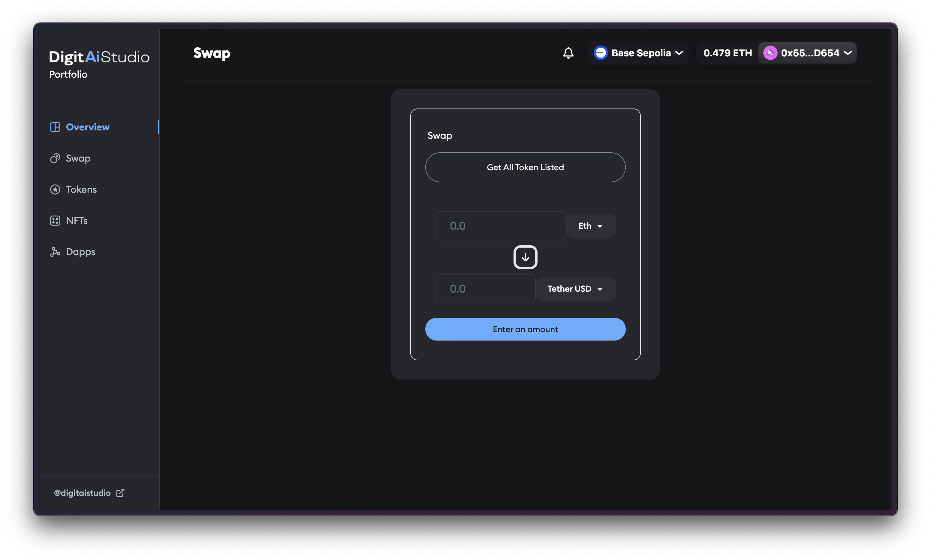Click the Overview grid icon in the sidebar
Image resolution: width=931 pixels, height=560 pixels.
55,127
